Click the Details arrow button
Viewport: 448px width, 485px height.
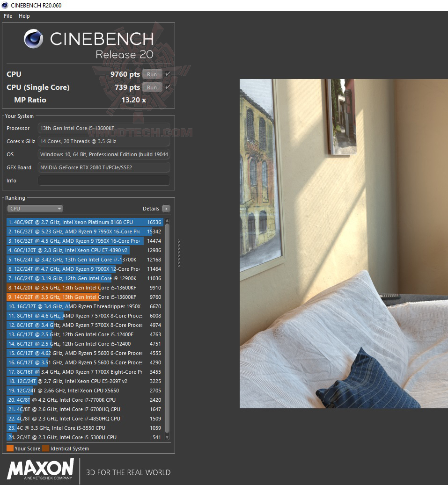[x=166, y=209]
